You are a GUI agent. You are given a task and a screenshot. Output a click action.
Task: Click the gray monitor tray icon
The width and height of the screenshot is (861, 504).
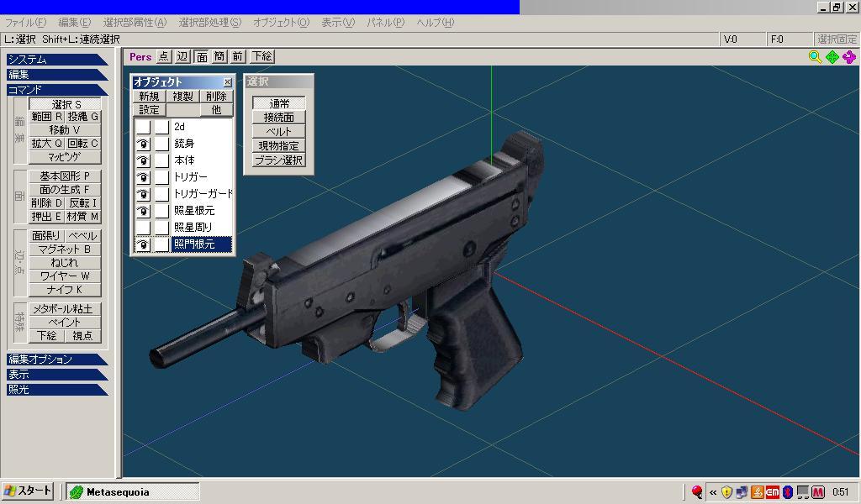click(x=803, y=492)
